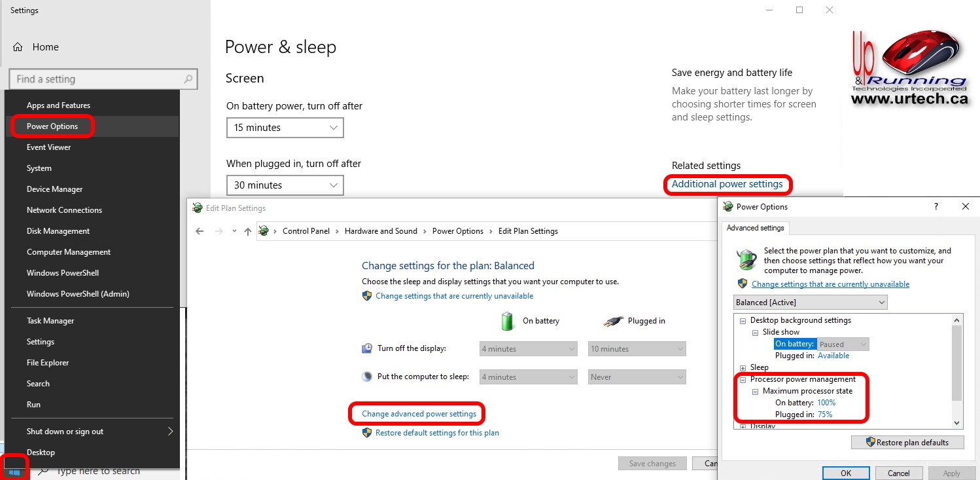This screenshot has height=480, width=980.
Task: Click the UAC shield beside 'Change settings that are currently unavailable'
Action: coord(367,296)
